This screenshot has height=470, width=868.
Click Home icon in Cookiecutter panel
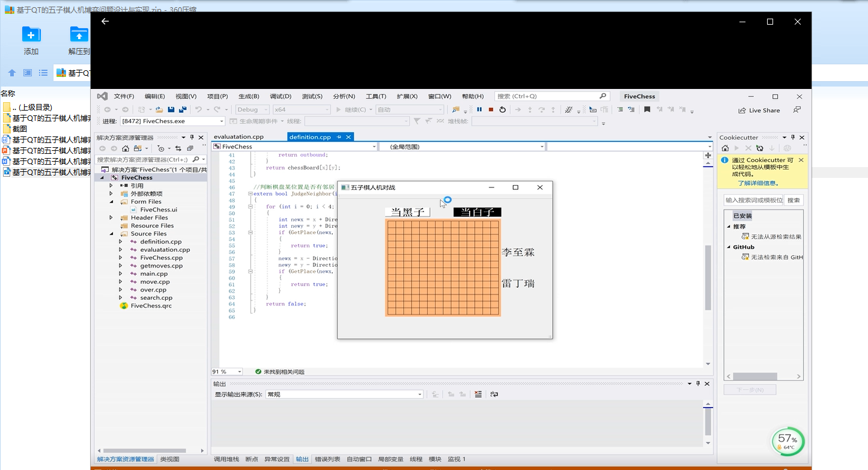tap(725, 148)
